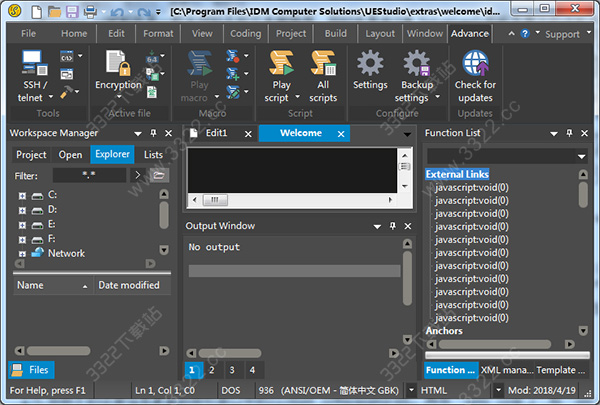Open the Play script dropdown arrow
The width and height of the screenshot is (600, 405).
(x=297, y=97)
